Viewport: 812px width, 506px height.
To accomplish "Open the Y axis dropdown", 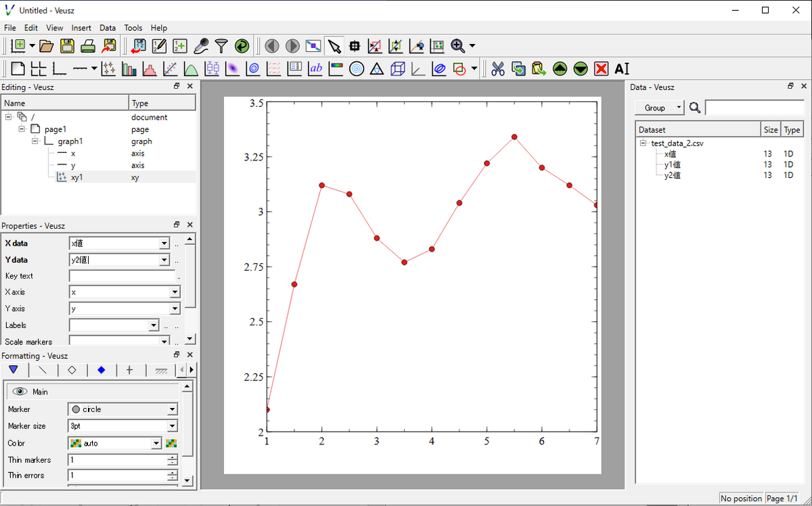I will (175, 308).
